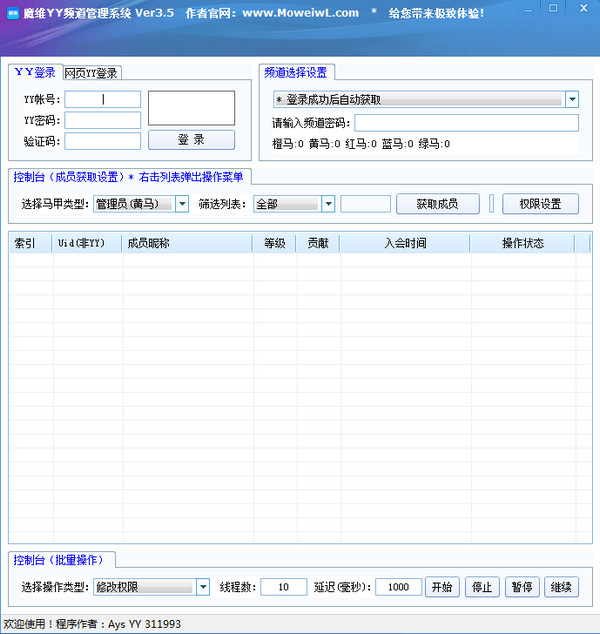The height and width of the screenshot is (634, 600).
Task: Open 权限设置 permission settings
Action: [x=547, y=204]
